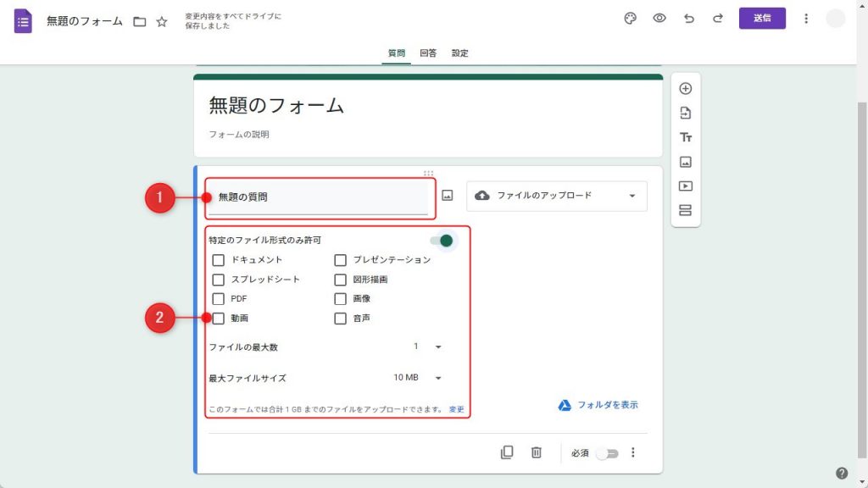
Task: Delete the question with the trash icon
Action: [x=536, y=452]
